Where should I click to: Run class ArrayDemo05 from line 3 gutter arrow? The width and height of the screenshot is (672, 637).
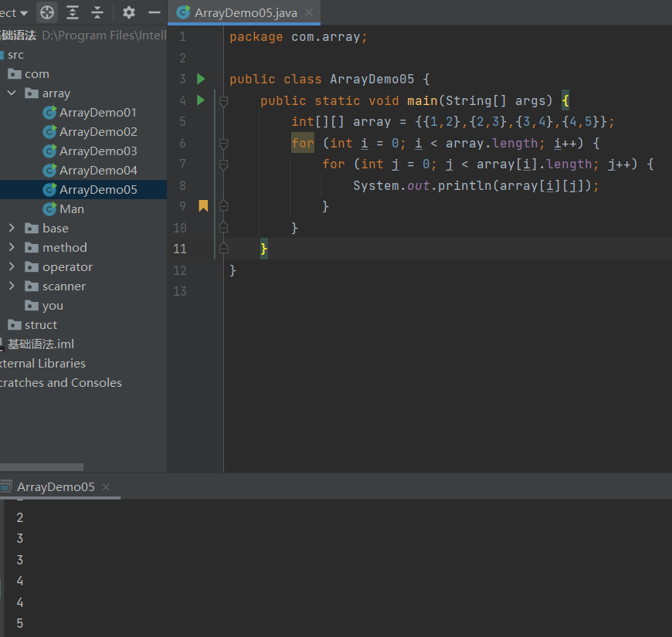[x=202, y=79]
